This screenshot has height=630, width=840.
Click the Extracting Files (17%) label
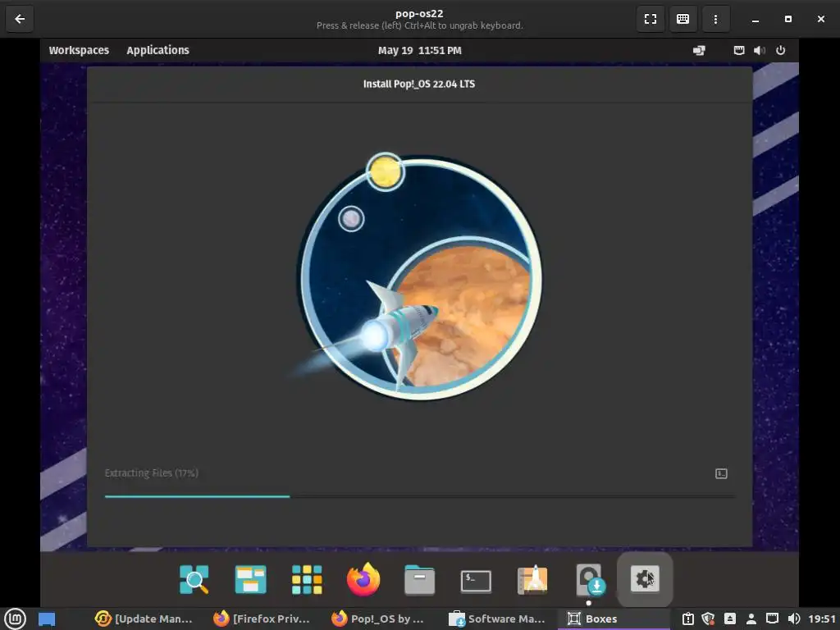(152, 473)
